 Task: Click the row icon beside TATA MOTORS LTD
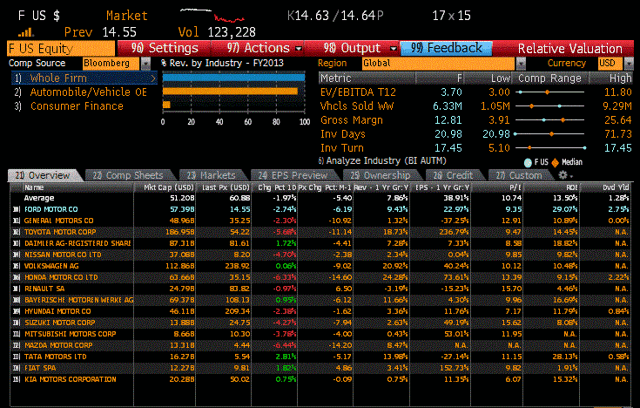pyautogui.click(x=16, y=357)
